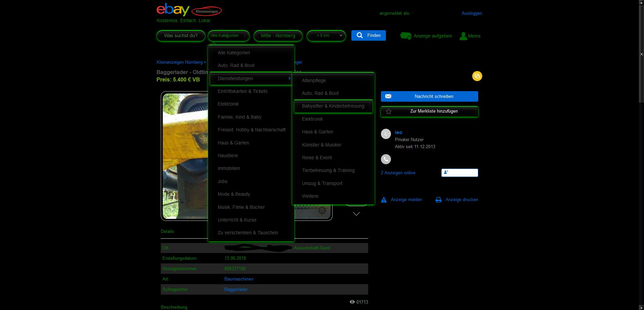Viewport: 644px width, 310px height.
Task: Choose Immobilien from the category menu
Action: tap(229, 168)
